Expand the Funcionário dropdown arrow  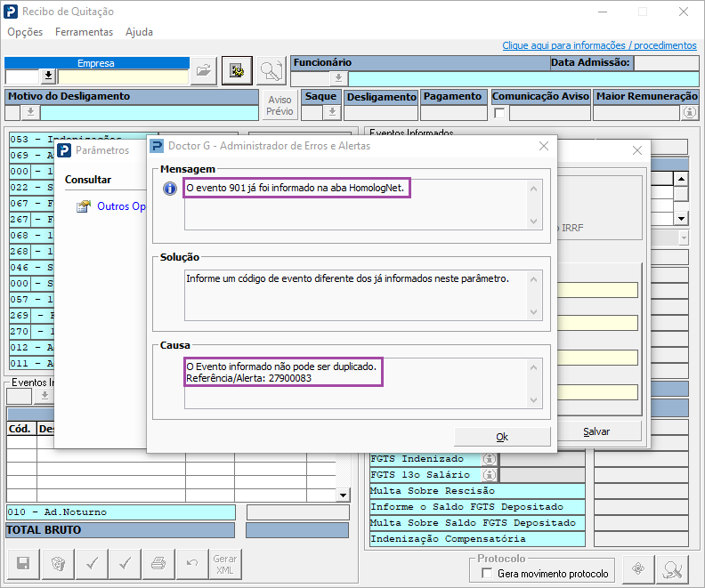(338, 78)
